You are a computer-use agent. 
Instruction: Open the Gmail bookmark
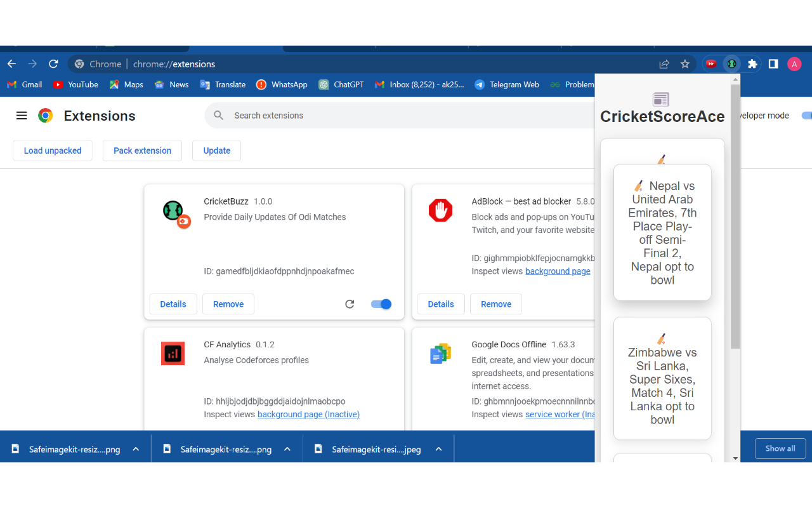click(x=24, y=84)
